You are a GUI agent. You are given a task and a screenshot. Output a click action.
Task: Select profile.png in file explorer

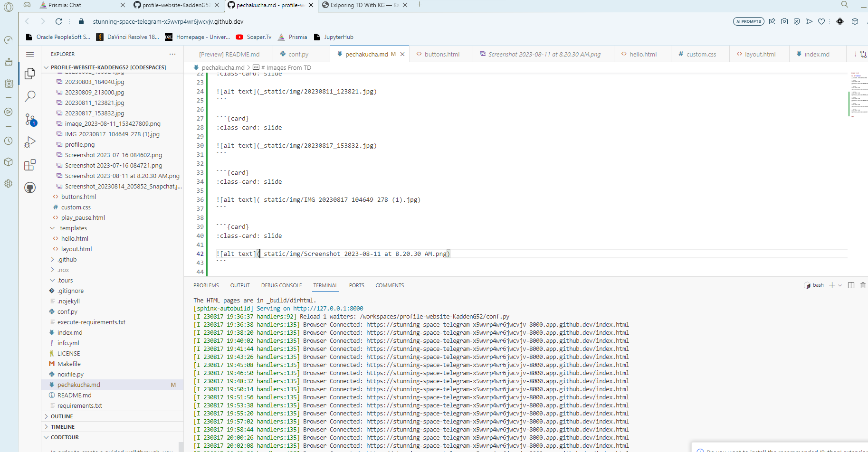(80, 144)
